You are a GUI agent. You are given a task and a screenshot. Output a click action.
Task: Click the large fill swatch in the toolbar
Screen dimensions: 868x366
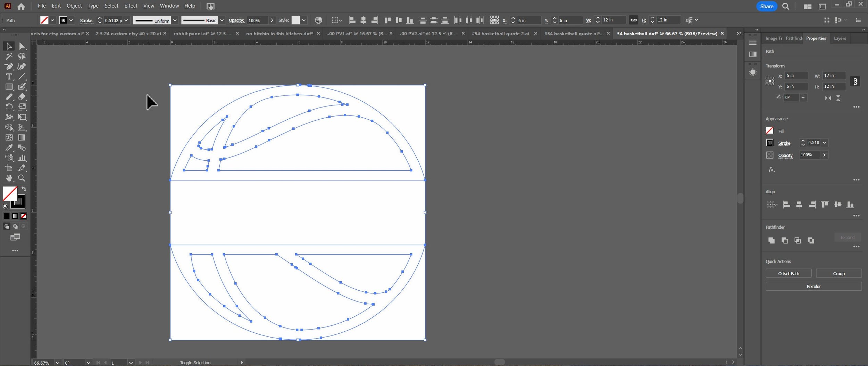10,194
